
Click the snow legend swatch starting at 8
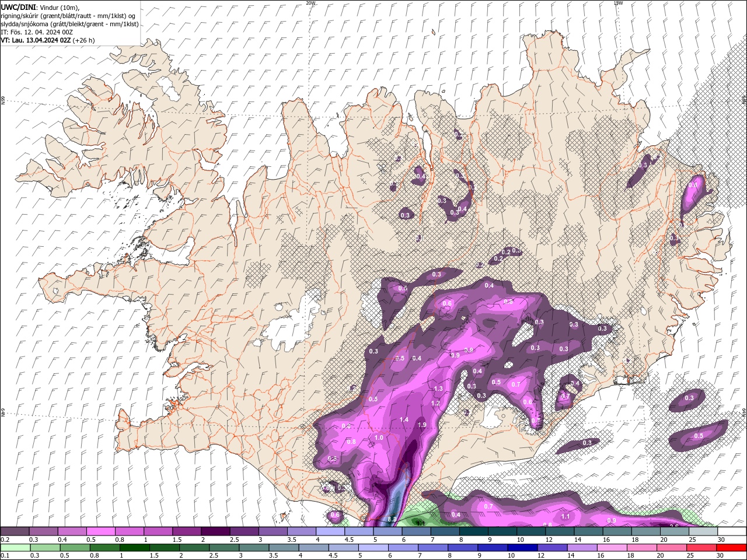coord(474,531)
